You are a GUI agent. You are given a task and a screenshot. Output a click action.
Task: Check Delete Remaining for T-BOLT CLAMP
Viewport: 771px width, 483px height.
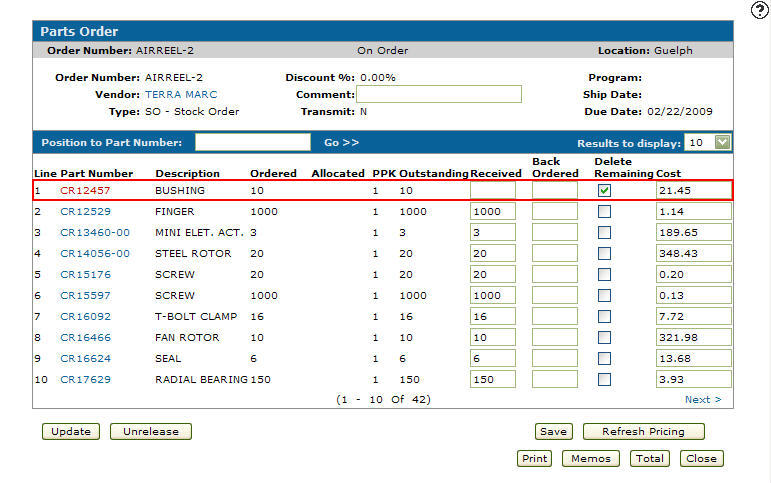pyautogui.click(x=604, y=316)
